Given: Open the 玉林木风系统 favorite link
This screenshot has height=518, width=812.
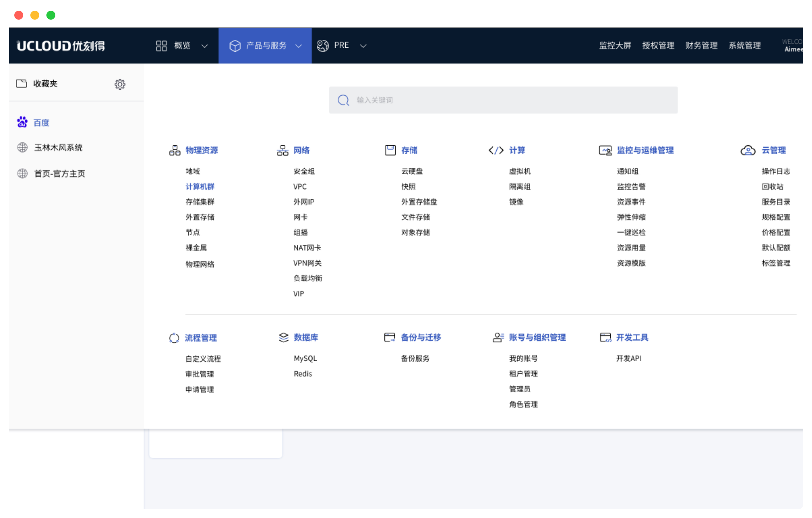Looking at the screenshot, I should [58, 147].
